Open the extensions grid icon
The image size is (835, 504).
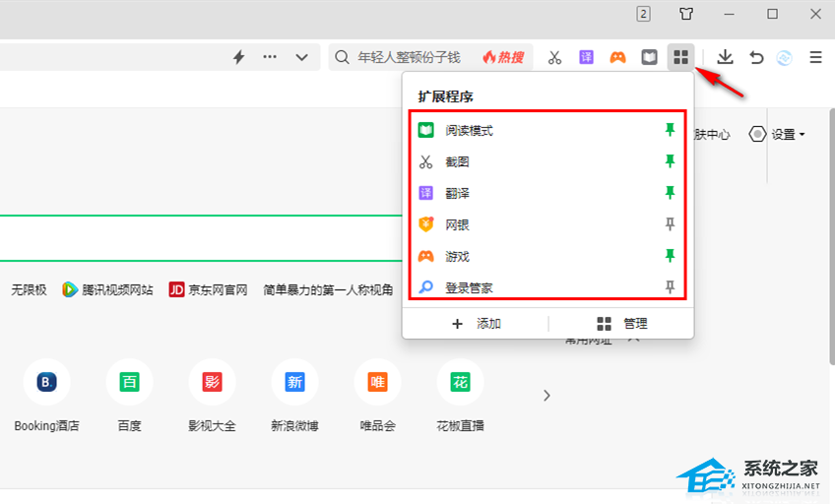click(679, 57)
